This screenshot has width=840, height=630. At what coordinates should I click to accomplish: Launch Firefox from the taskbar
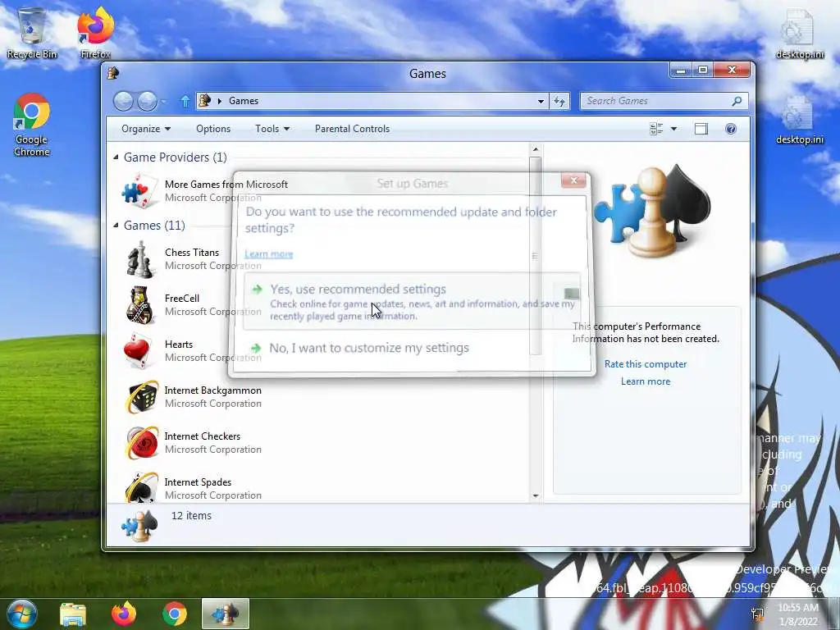(123, 614)
